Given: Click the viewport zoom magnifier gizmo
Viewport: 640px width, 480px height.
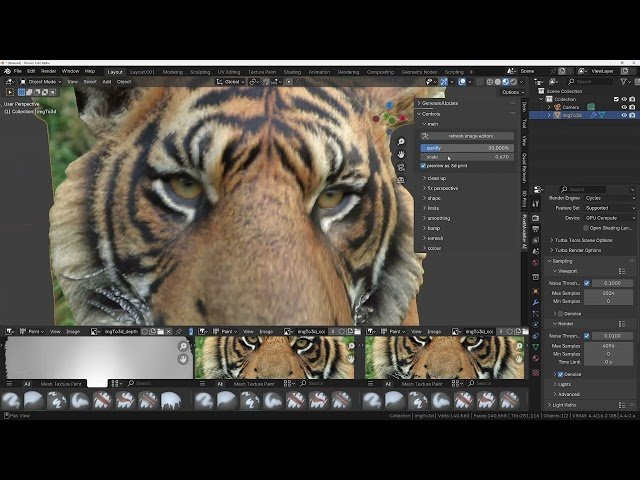Looking at the screenshot, I should coord(401,142).
